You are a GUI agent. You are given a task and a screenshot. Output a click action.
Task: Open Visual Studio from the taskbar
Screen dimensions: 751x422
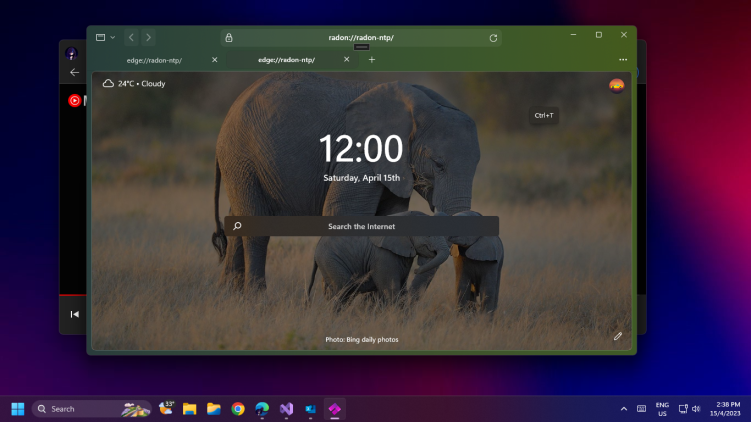click(286, 409)
